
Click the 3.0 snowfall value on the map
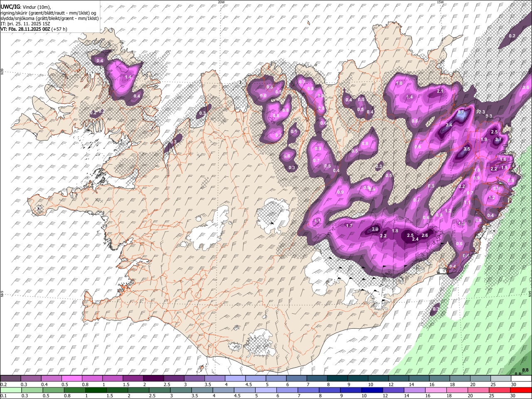pos(375,229)
